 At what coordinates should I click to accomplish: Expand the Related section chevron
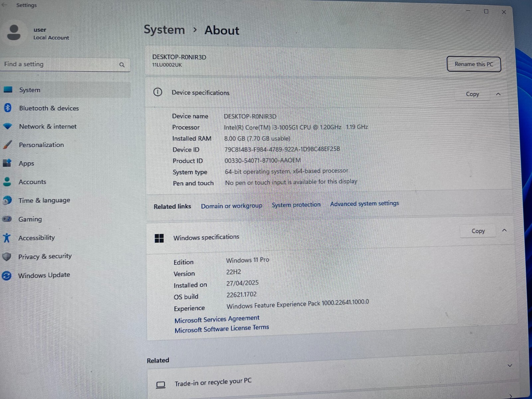coord(510,365)
